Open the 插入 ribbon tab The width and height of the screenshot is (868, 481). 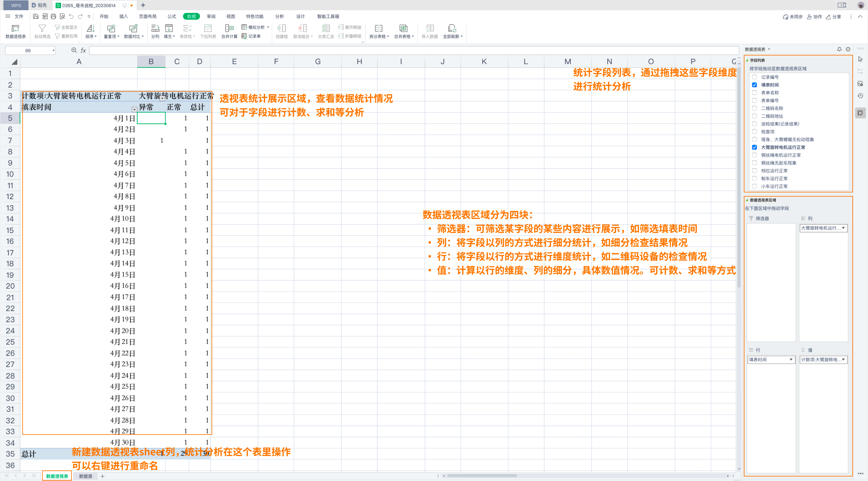click(x=124, y=16)
